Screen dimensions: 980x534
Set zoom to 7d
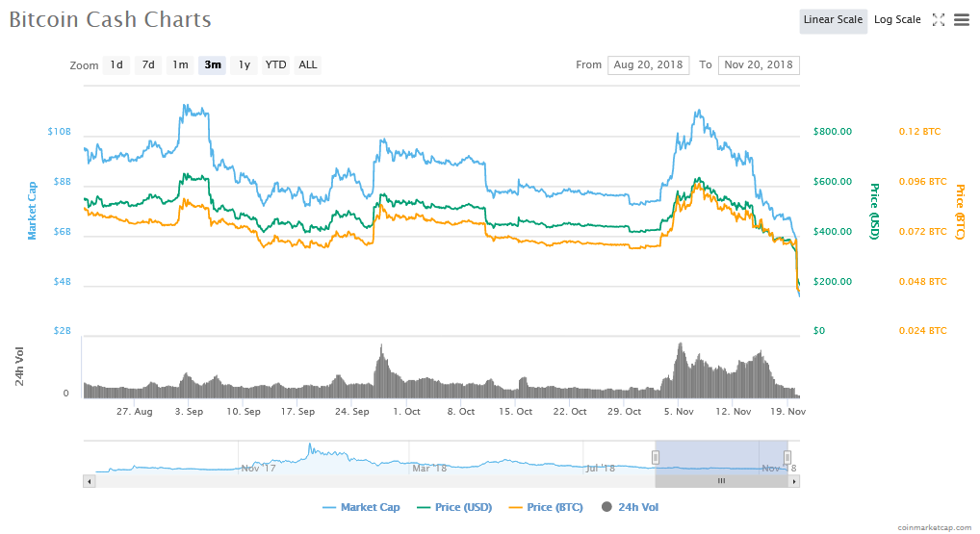click(x=148, y=65)
